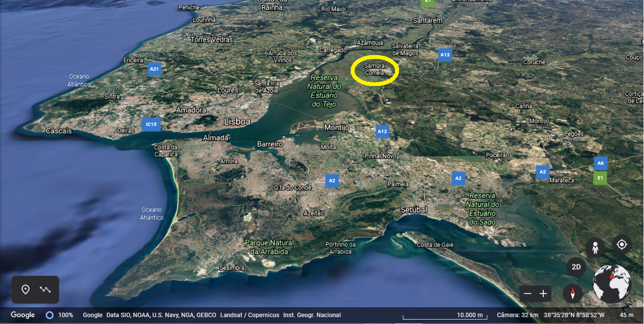
Task: Zoom out with the minus button
Action: 528,294
